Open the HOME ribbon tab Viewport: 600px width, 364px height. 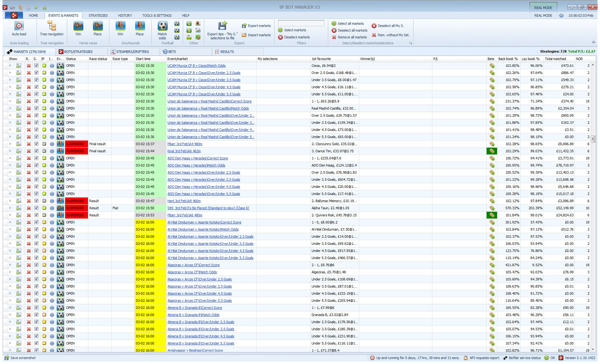point(33,15)
